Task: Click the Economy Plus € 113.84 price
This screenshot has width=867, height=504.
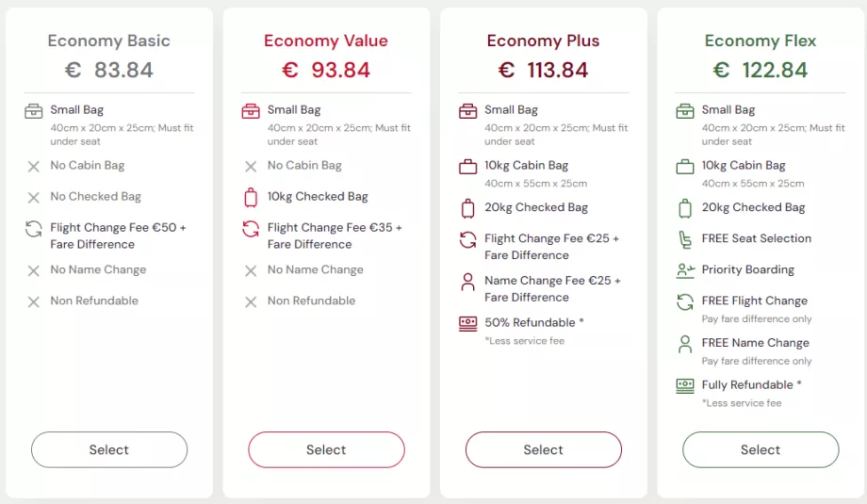Action: [x=544, y=71]
